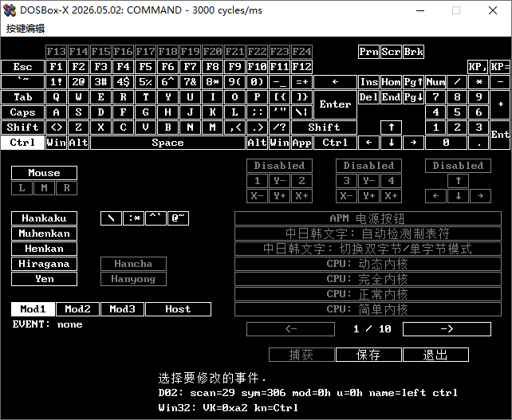Viewport: 512px width, 420px height.
Task: Select the End key
Action: [392, 97]
